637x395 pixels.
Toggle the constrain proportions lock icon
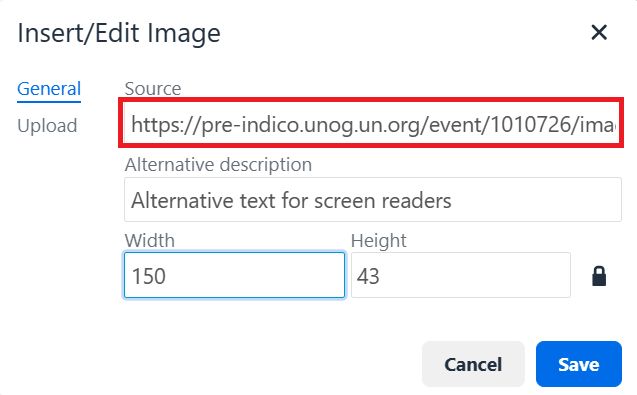(599, 276)
